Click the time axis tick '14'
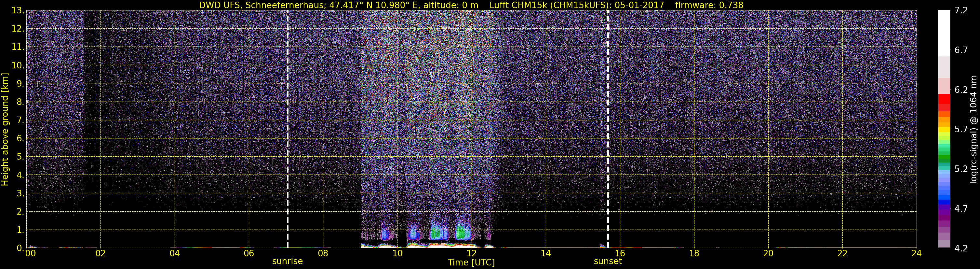Viewport: 980px width, 269px height. pos(545,253)
